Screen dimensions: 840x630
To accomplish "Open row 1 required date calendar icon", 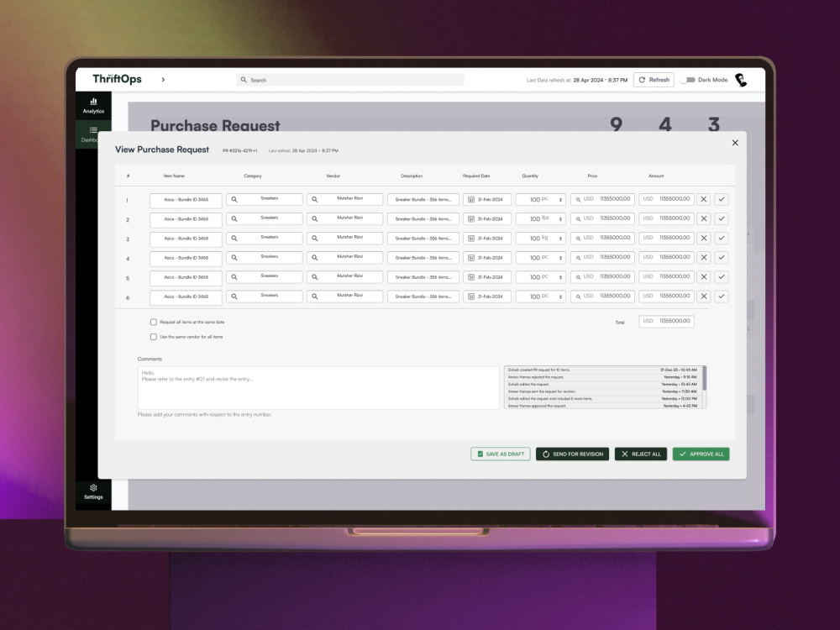I will click(471, 199).
